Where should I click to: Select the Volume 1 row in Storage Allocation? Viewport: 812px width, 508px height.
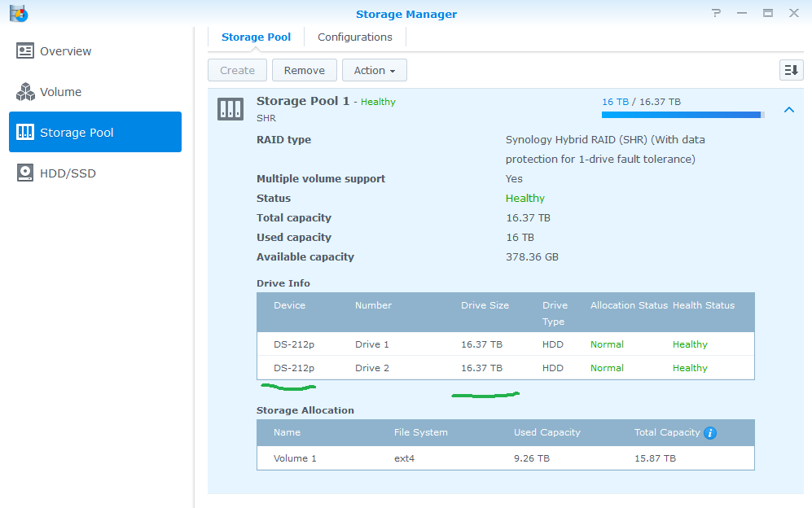click(x=506, y=458)
